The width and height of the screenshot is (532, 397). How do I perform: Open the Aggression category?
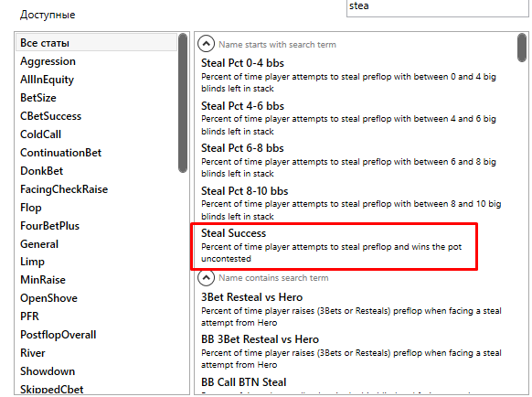point(48,61)
